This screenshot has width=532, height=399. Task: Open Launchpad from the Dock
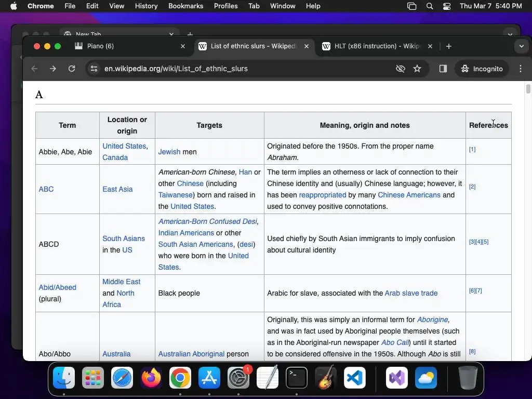[93, 378]
